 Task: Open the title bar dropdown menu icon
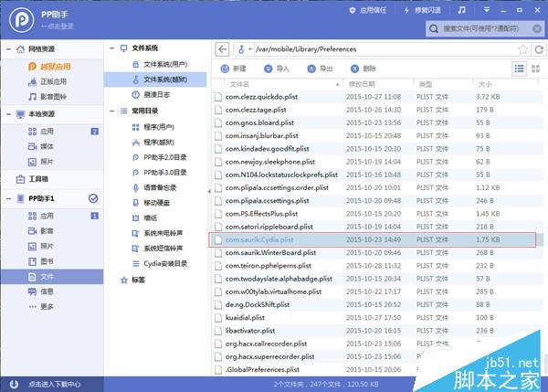[x=487, y=10]
